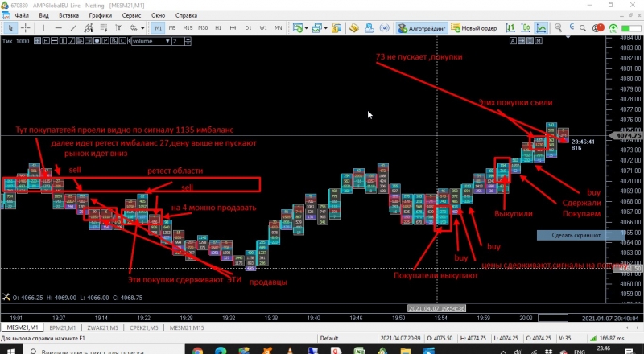The image size is (644, 354).
Task: Open Market Watch dollar icon
Action: [x=336, y=28]
